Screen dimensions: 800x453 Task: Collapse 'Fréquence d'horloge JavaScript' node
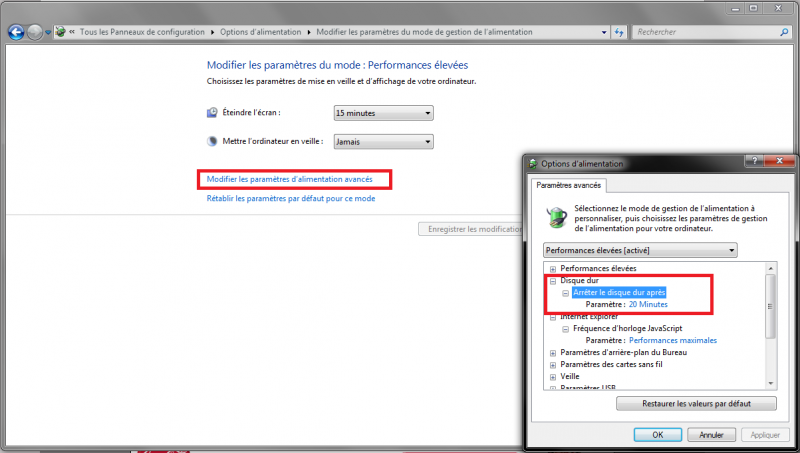click(x=565, y=329)
